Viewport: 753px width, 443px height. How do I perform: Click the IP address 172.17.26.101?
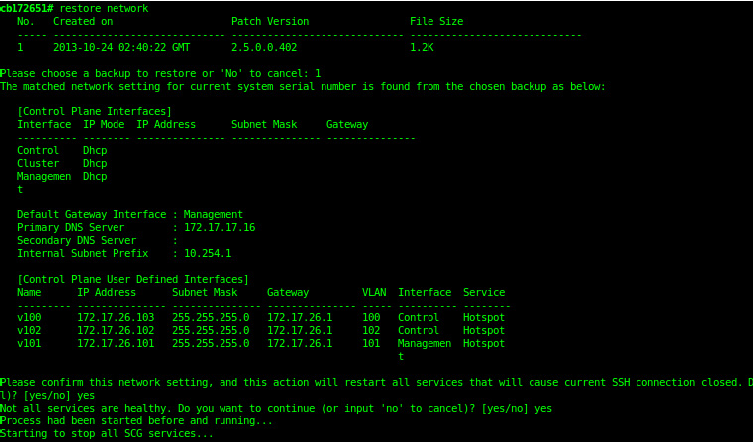115,343
